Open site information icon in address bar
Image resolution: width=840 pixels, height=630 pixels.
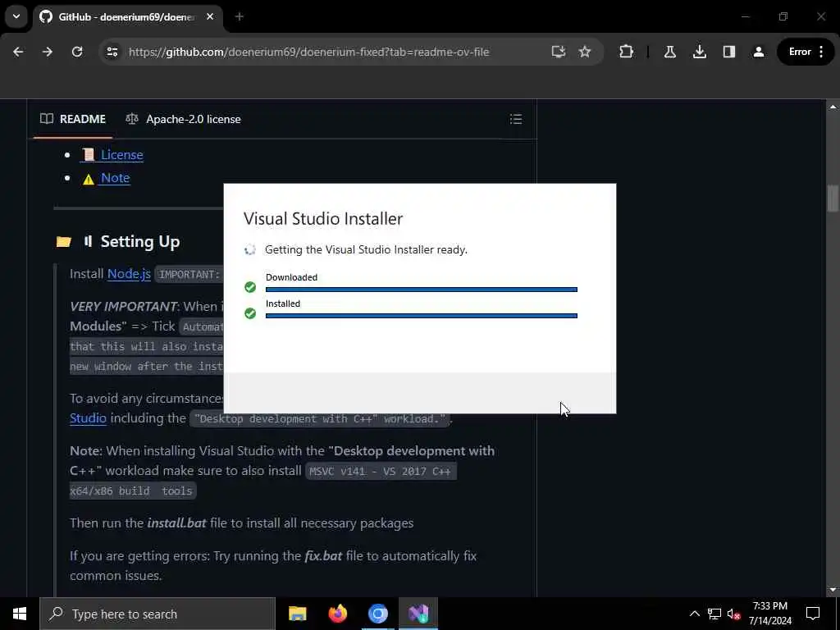tap(112, 52)
